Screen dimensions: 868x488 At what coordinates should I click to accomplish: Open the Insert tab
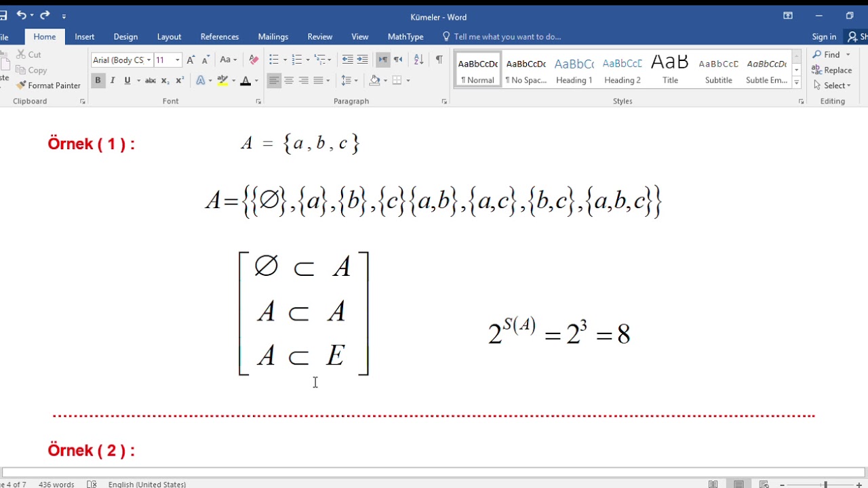pos(85,37)
